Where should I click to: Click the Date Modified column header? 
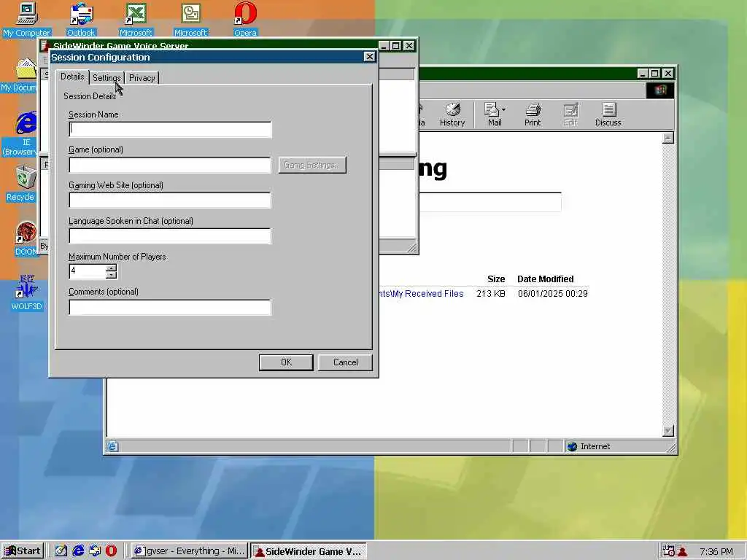pos(546,279)
